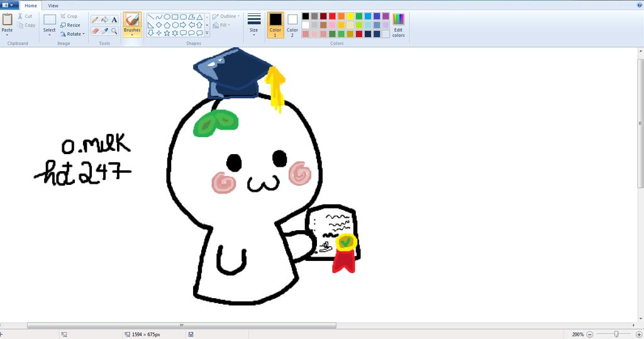This screenshot has width=644, height=339.
Task: Select the Magnifier tool
Action: [114, 31]
